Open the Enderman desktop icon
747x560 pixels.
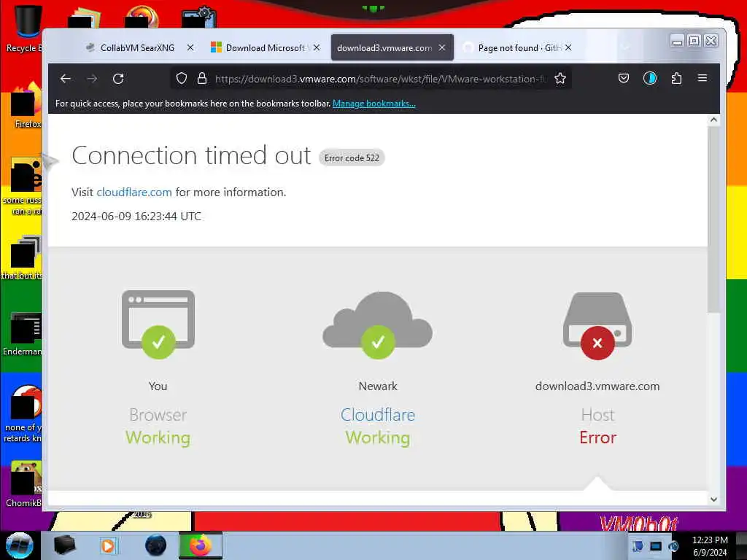[23, 334]
